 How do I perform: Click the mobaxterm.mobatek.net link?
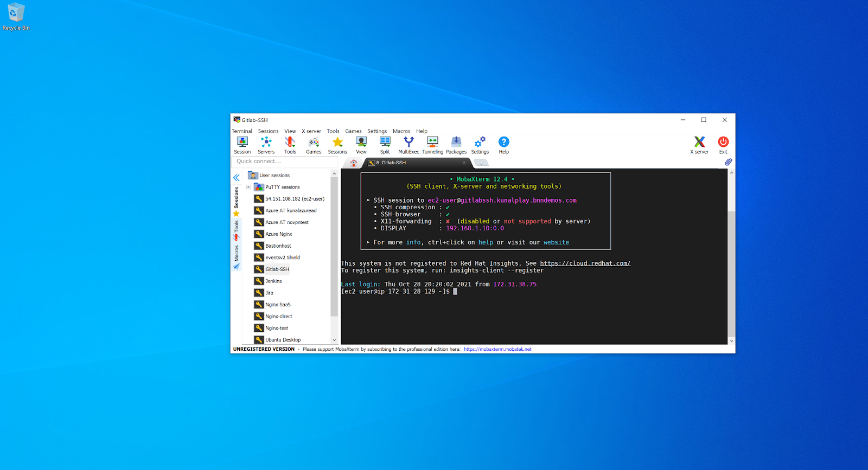[x=497, y=349]
